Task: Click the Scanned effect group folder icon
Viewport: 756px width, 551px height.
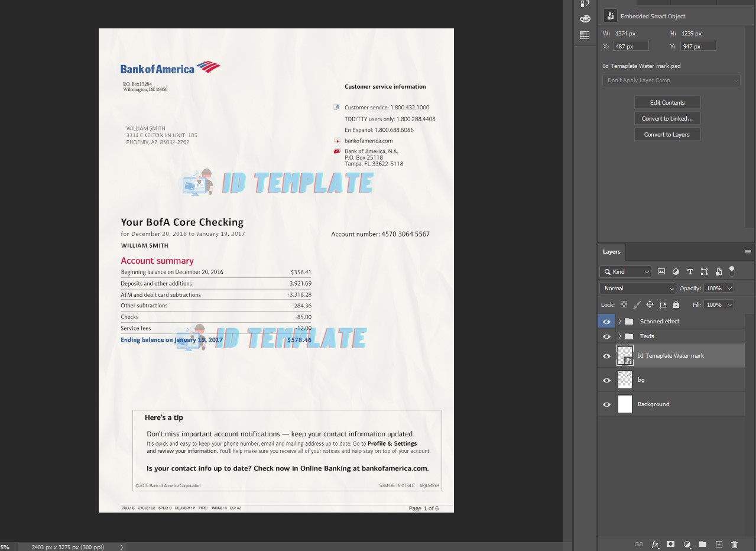Action: tap(629, 321)
